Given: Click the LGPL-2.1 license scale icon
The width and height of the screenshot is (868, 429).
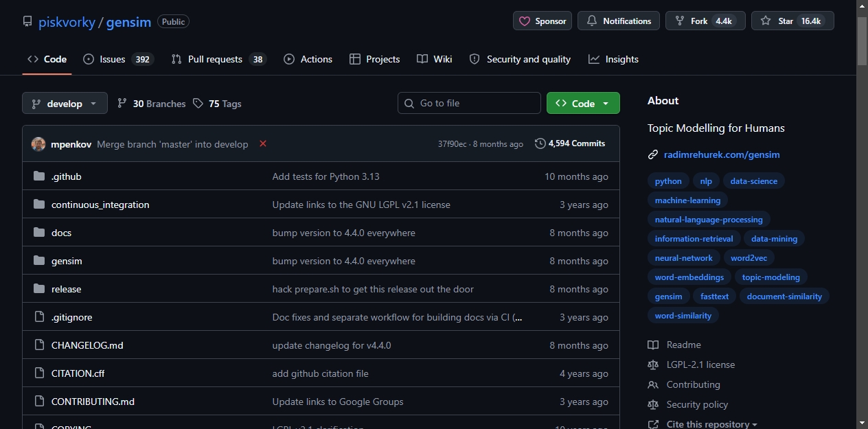Looking at the screenshot, I should pyautogui.click(x=653, y=364).
